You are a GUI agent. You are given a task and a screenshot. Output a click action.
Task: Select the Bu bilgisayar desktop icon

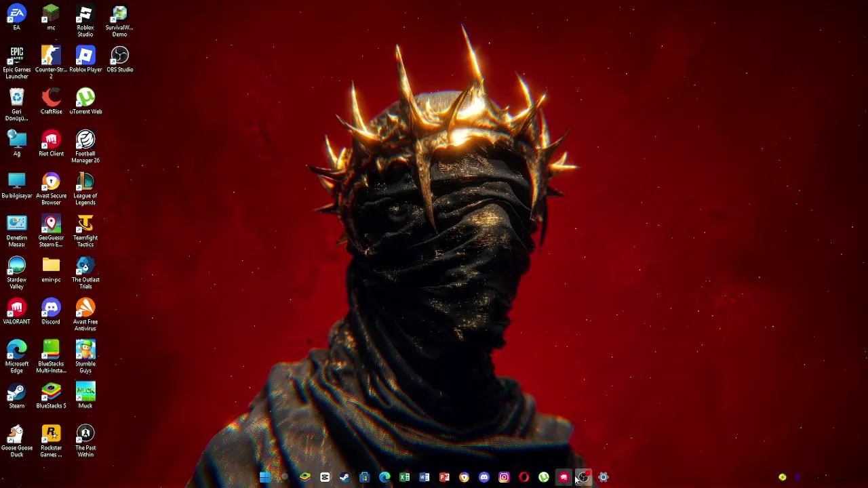pyautogui.click(x=17, y=186)
